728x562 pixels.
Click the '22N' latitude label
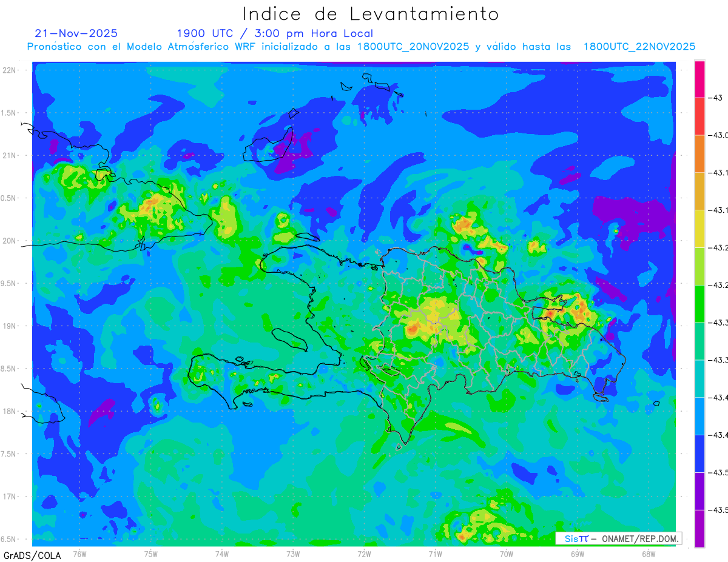9,70
